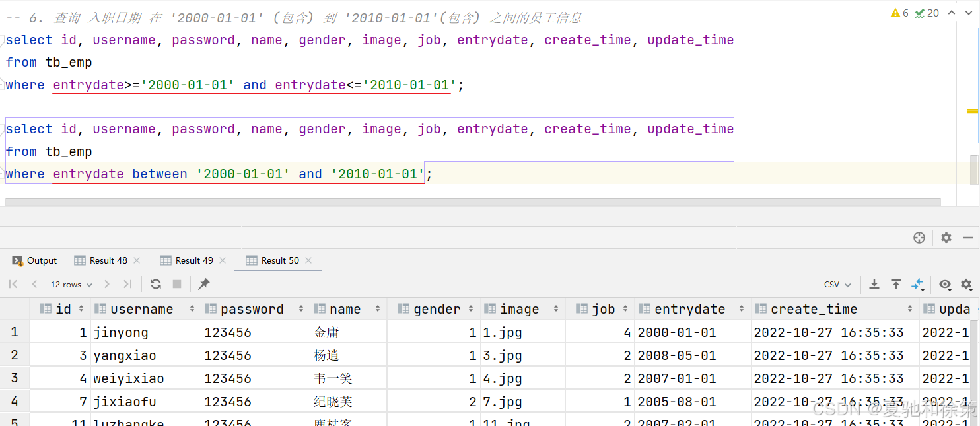Screen dimensions: 980x426
Task: Go to previous page of results
Action: pyautogui.click(x=34, y=284)
